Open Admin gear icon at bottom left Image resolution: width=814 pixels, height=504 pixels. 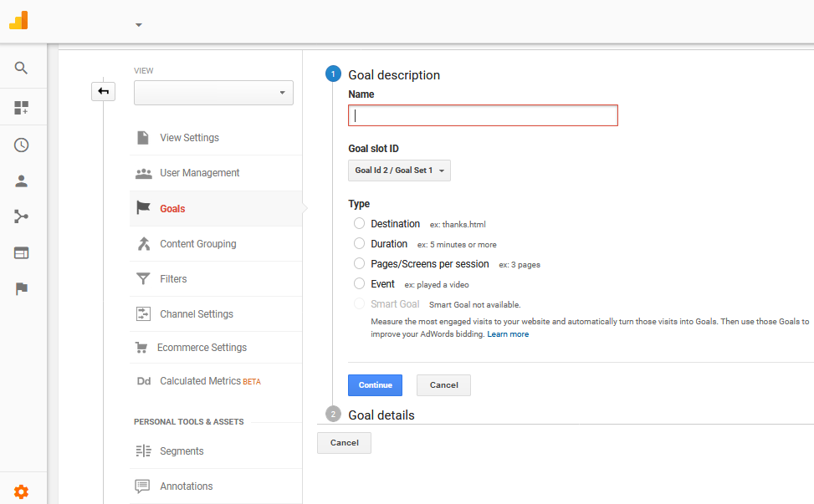21,491
